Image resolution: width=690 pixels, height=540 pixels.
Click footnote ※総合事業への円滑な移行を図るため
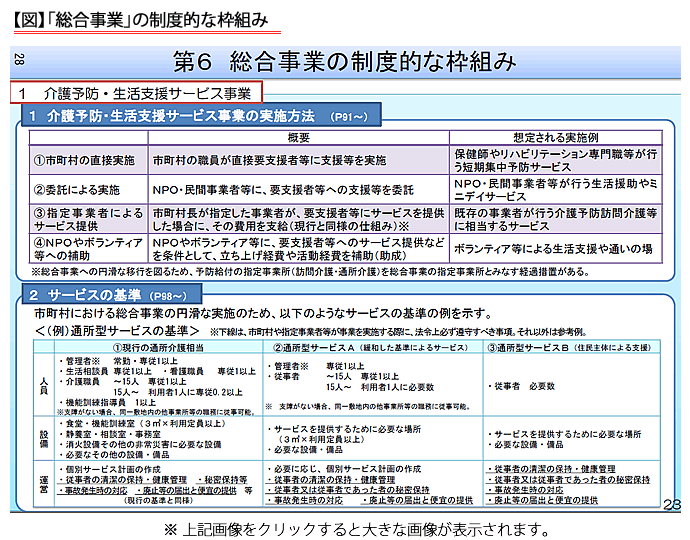point(311,272)
